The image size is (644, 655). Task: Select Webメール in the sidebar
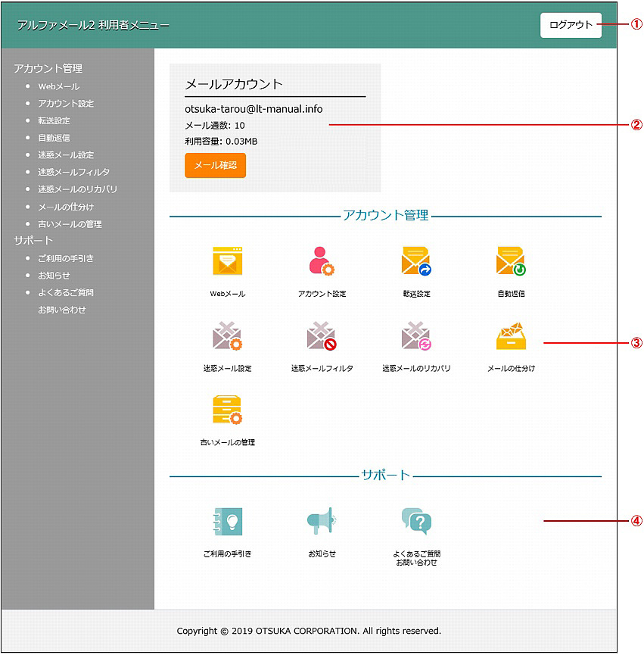[x=58, y=86]
